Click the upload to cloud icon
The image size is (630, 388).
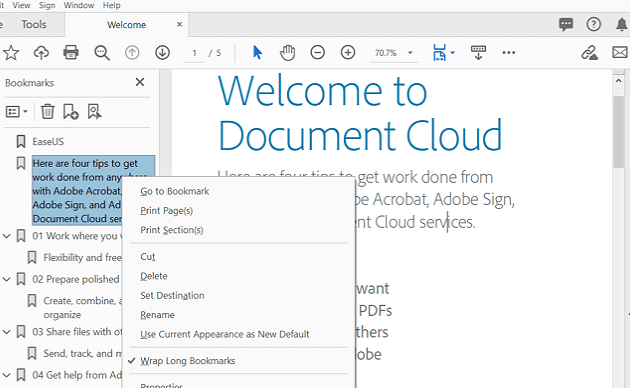point(41,53)
